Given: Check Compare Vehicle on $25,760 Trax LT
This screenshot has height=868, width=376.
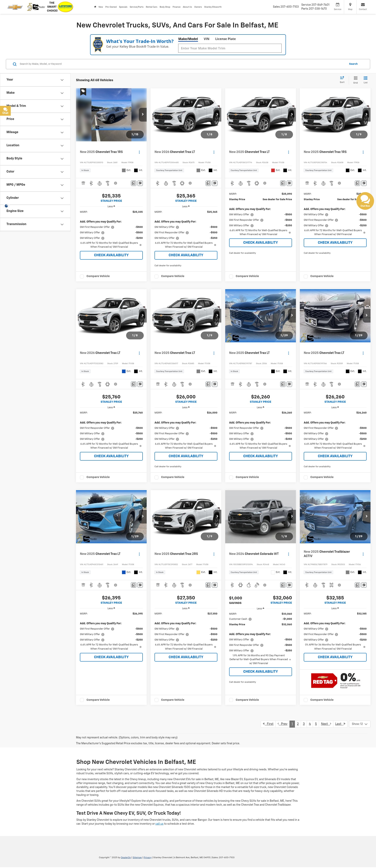Looking at the screenshot, I should click(82, 477).
